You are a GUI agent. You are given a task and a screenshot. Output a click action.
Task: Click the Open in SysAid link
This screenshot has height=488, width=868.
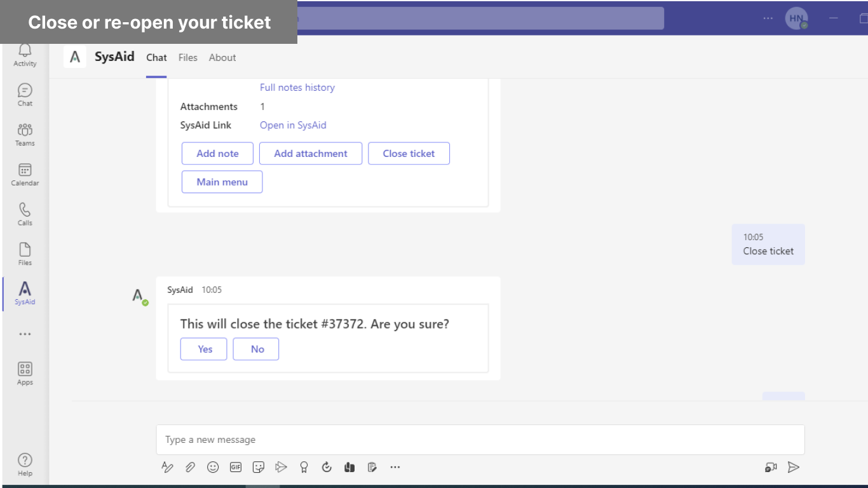293,125
